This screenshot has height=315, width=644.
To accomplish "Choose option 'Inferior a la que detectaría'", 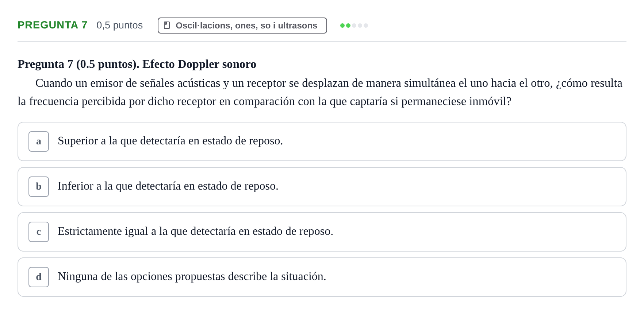I will tap(322, 187).
